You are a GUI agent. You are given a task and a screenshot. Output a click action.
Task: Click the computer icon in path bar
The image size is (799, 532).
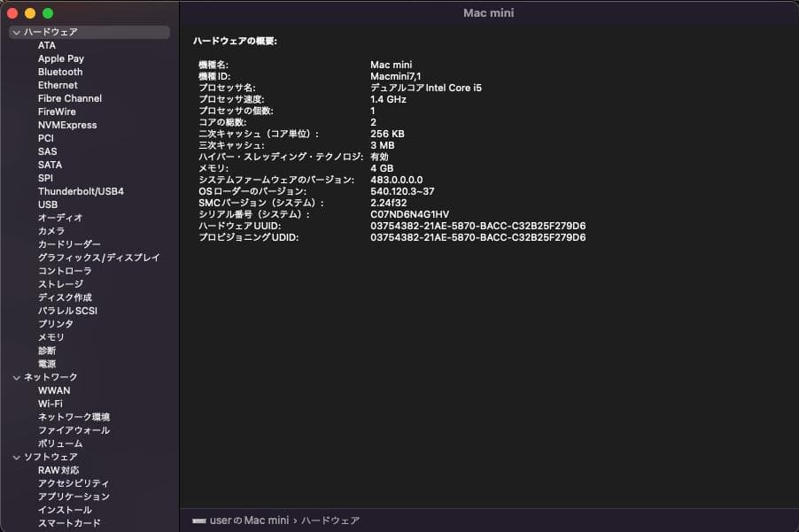tap(199, 520)
